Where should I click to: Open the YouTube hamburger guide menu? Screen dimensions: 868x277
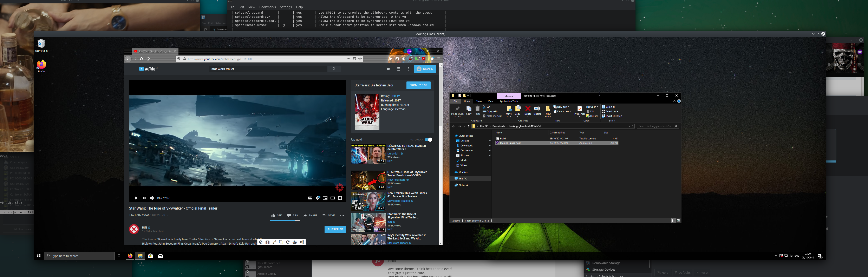click(x=131, y=69)
